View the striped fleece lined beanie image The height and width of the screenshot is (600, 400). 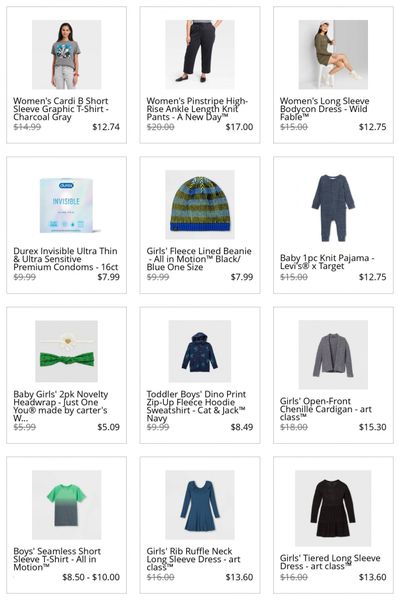(x=200, y=205)
